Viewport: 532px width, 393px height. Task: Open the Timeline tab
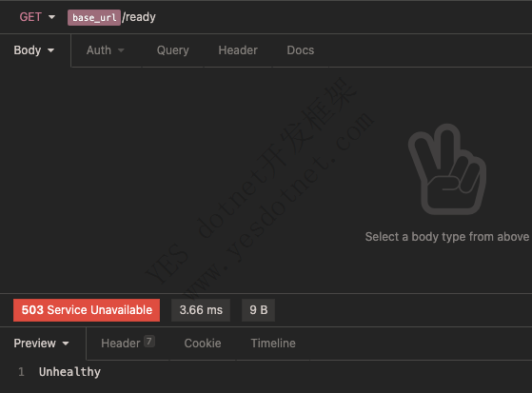point(273,344)
